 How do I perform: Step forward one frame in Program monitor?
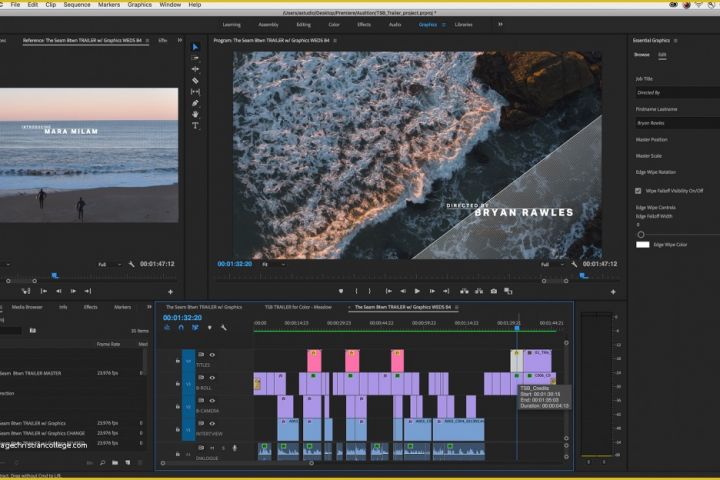pyautogui.click(x=432, y=291)
